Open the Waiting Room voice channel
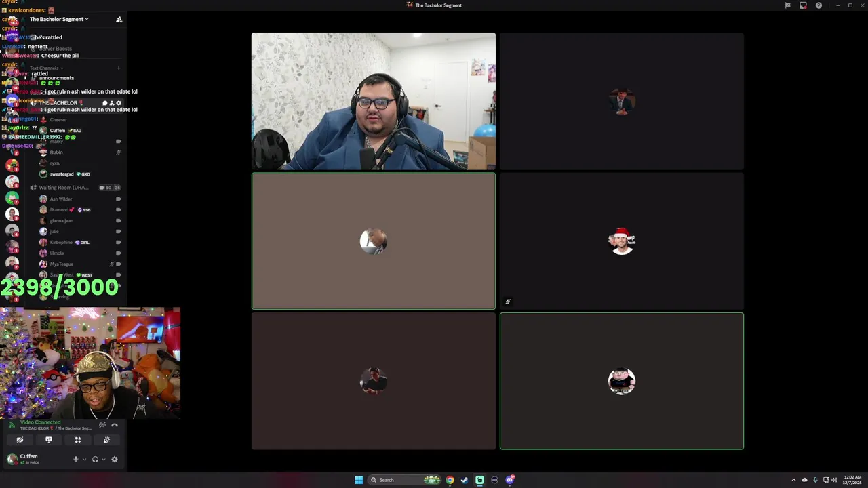The image size is (868, 488). (63, 188)
